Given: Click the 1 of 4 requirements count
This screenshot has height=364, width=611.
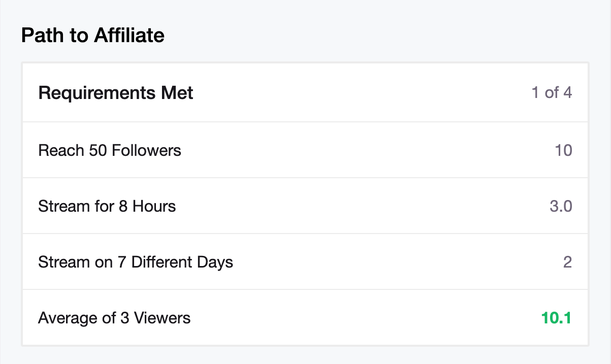Looking at the screenshot, I should (x=552, y=93).
